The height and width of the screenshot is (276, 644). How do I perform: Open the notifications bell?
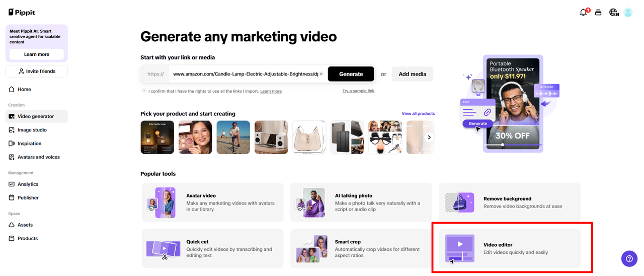[x=584, y=12]
